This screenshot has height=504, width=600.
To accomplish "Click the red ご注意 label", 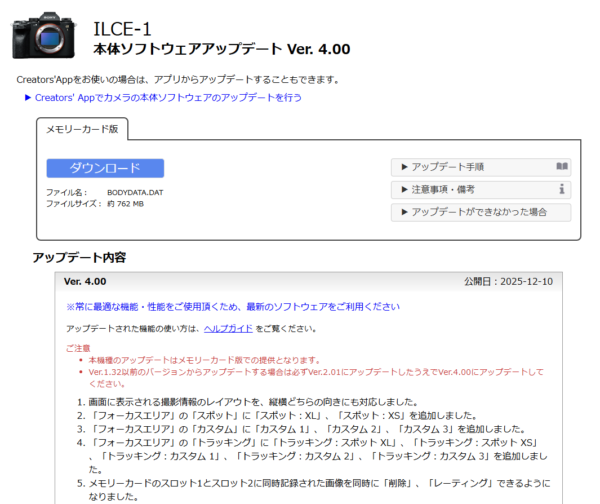I will pos(78,348).
